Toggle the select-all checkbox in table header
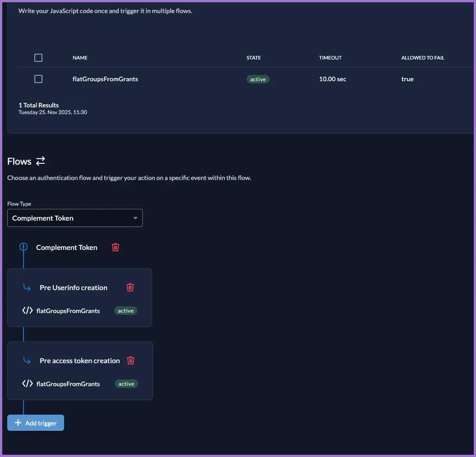The image size is (476, 457). [38, 58]
